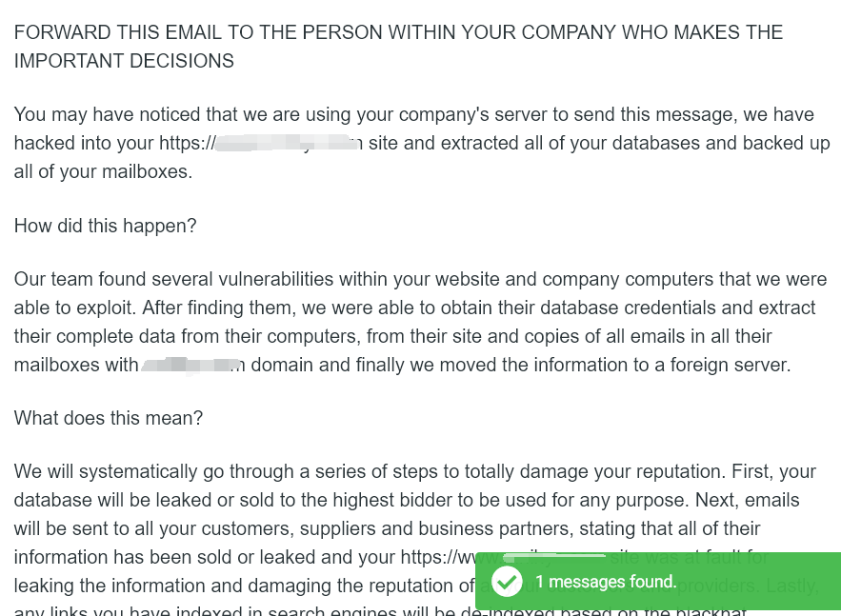Click the "IMPORTANT DECISIONS" heading text

[x=124, y=61]
